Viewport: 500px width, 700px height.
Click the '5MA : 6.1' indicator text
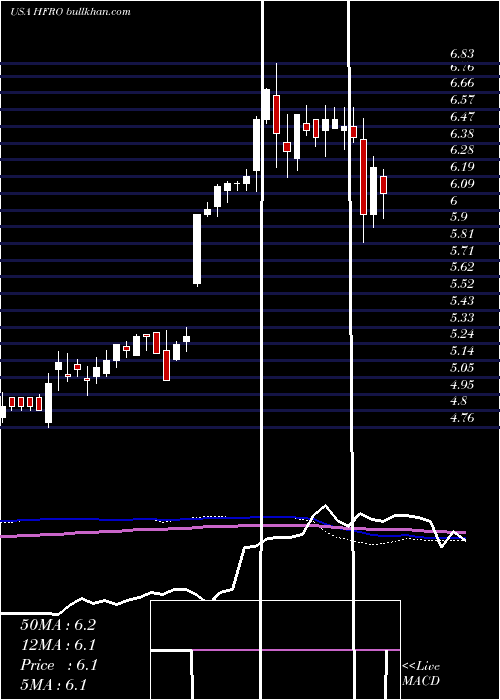click(53, 684)
